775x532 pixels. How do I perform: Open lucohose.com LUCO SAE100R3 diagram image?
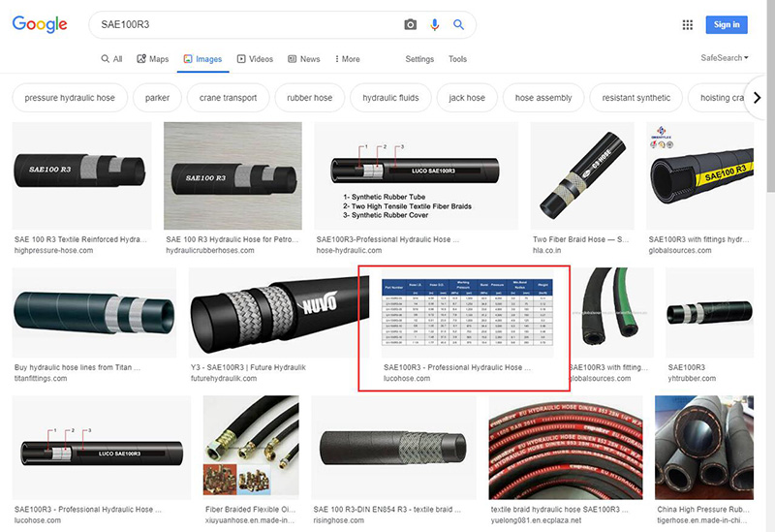(x=102, y=448)
